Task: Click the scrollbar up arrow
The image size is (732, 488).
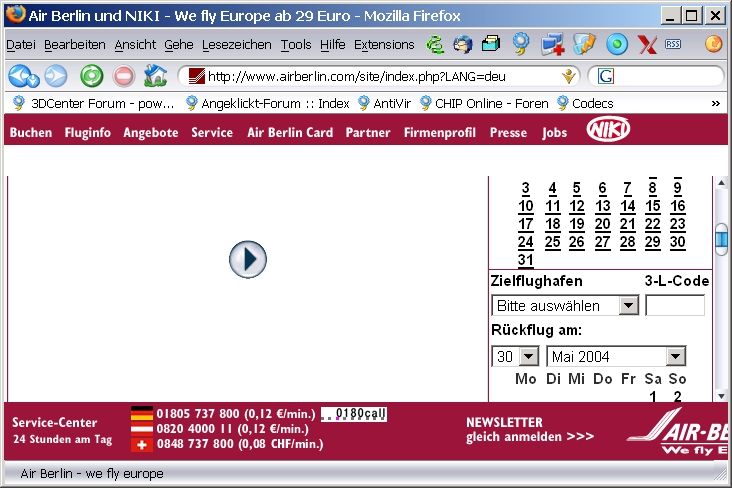Action: pyautogui.click(x=721, y=183)
